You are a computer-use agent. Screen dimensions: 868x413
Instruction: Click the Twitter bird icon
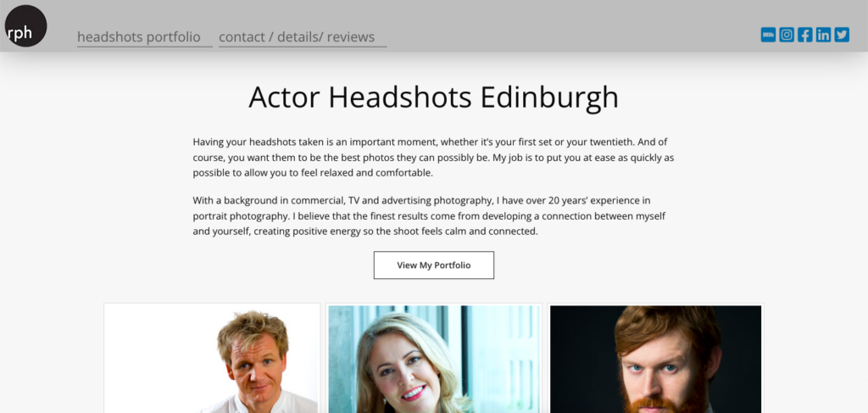(x=842, y=35)
